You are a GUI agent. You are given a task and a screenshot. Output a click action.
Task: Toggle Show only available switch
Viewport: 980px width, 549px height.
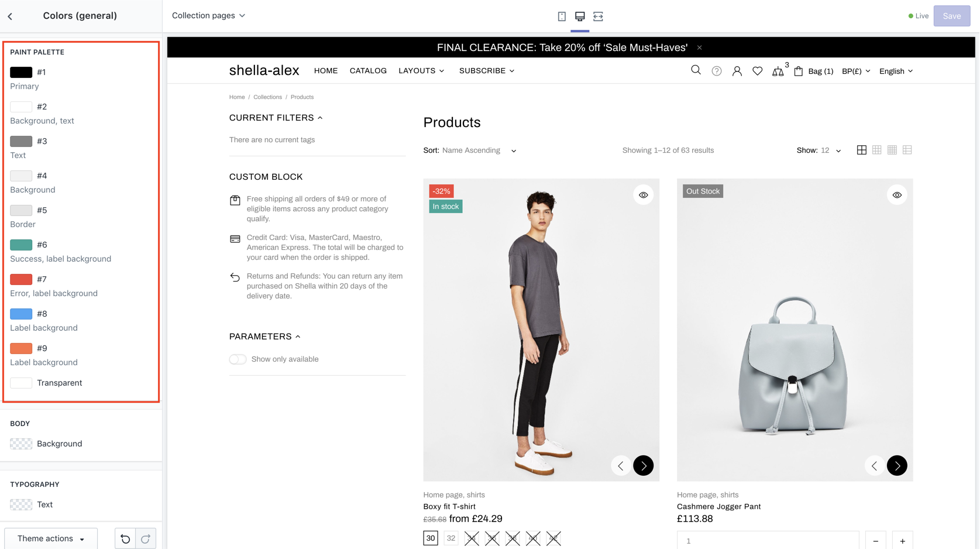click(x=238, y=359)
